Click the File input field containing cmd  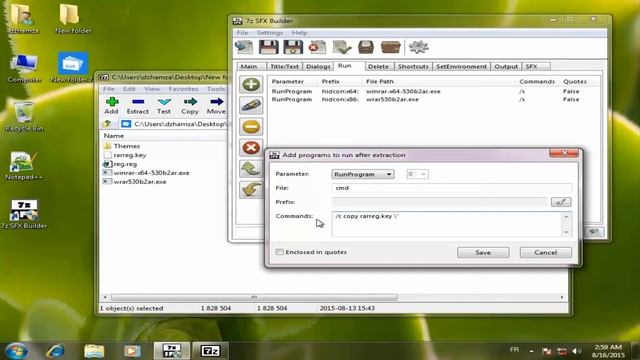452,188
